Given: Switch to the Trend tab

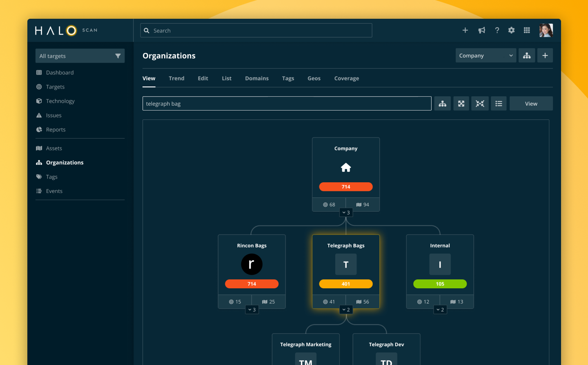Looking at the screenshot, I should 176,78.
